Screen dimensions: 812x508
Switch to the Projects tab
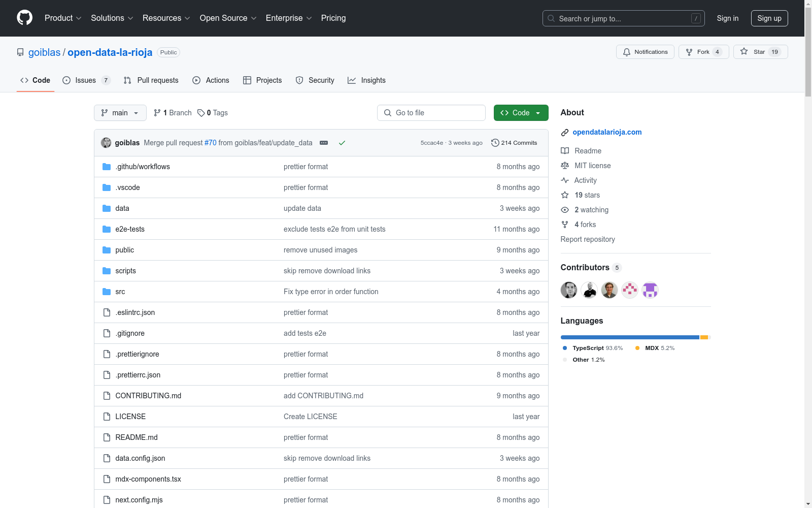(262, 80)
